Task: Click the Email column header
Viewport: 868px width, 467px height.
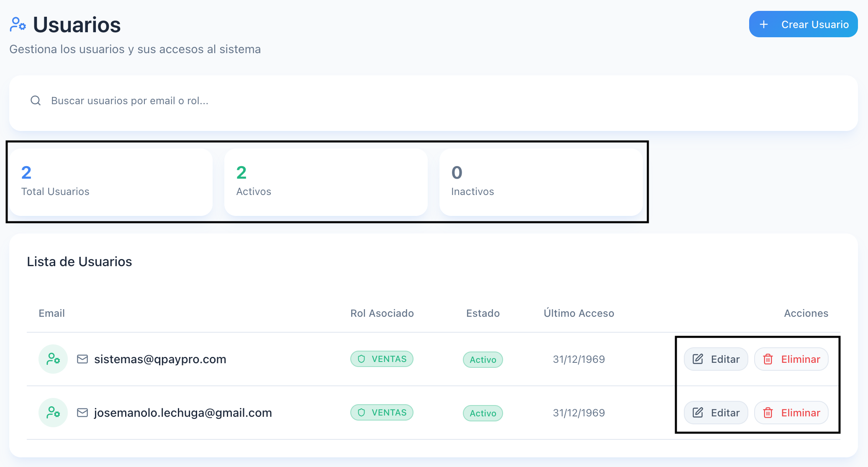Action: tap(51, 313)
